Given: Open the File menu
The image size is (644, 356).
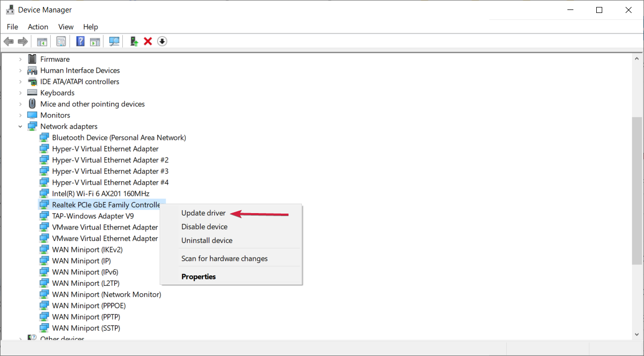Looking at the screenshot, I should [x=12, y=27].
